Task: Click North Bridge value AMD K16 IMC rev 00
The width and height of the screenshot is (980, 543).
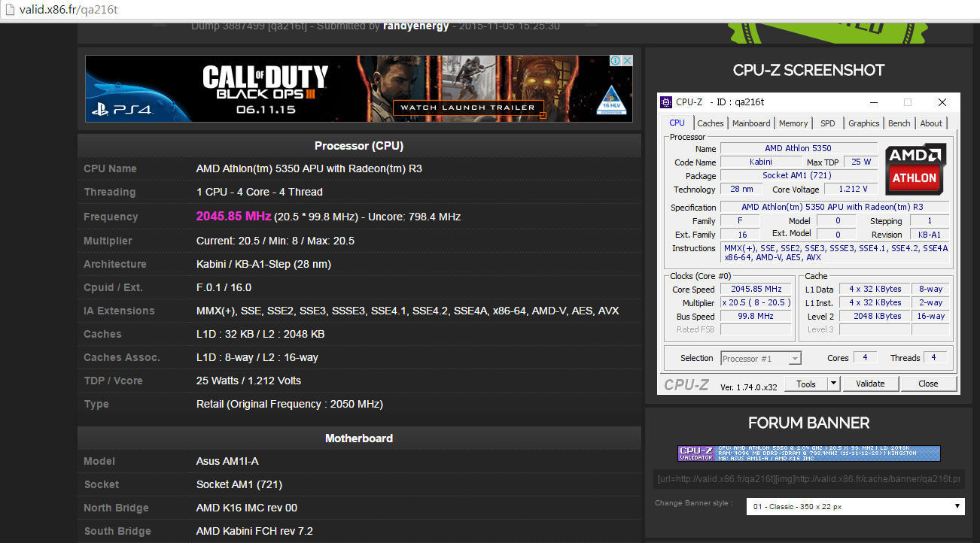Action: 247,508
